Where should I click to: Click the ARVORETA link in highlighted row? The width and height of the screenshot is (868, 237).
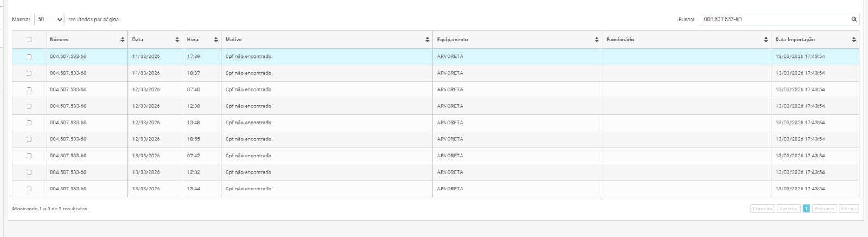click(450, 56)
